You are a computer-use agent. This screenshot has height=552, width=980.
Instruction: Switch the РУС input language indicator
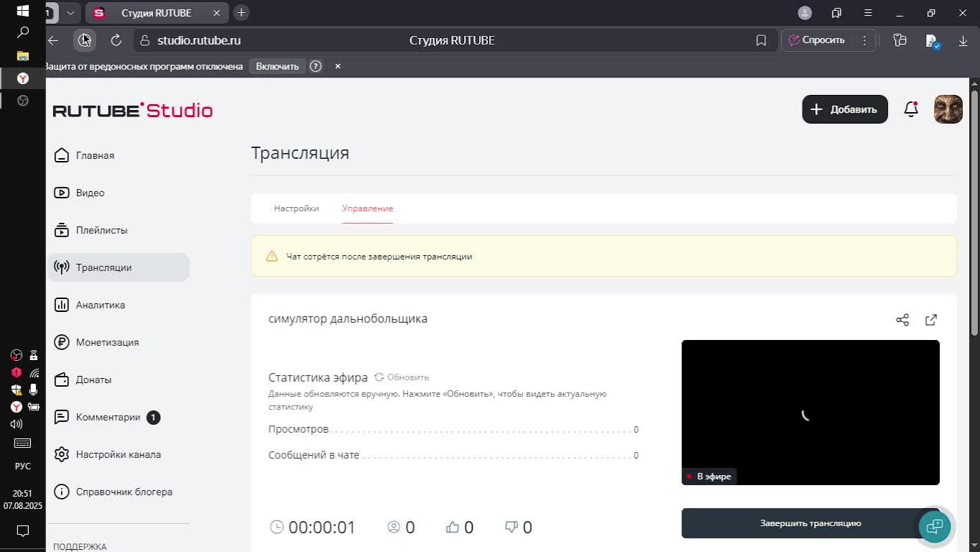(x=23, y=466)
